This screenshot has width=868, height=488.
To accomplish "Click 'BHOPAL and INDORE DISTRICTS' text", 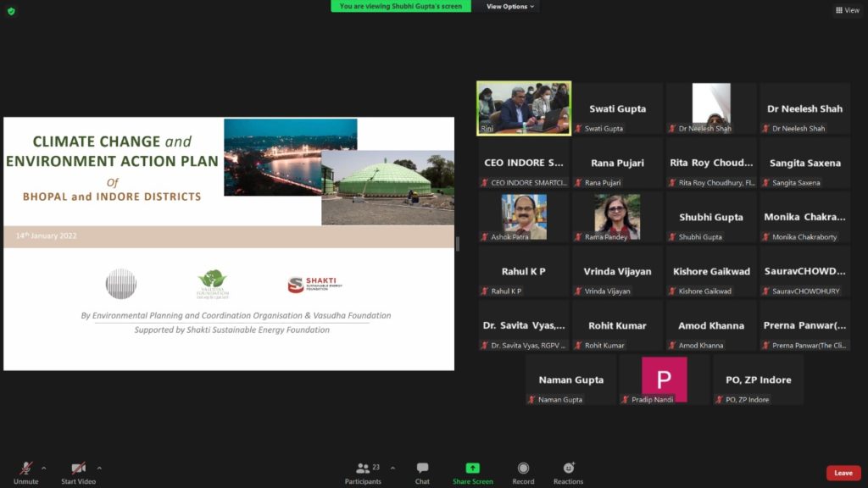I will tap(112, 197).
